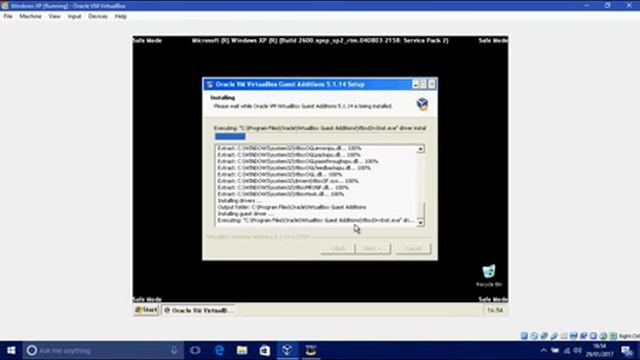Open Task View from the taskbar
The height and width of the screenshot is (360, 640).
(195, 350)
